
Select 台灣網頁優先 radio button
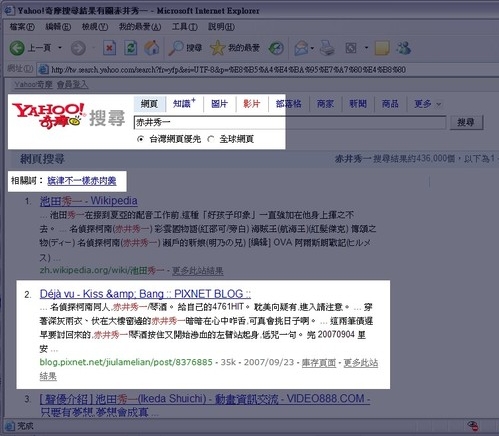(x=141, y=139)
